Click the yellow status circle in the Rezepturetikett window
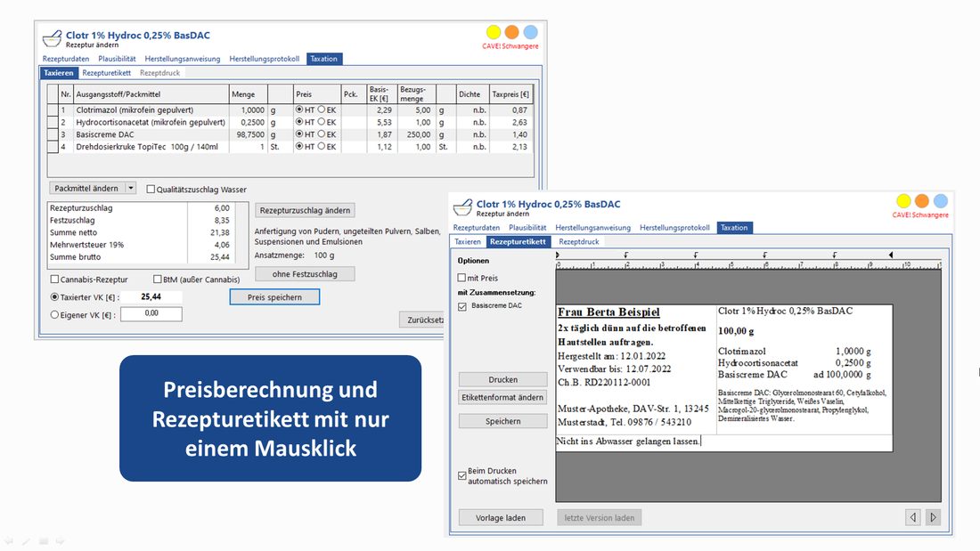This screenshot has height=551, width=980. click(x=903, y=200)
